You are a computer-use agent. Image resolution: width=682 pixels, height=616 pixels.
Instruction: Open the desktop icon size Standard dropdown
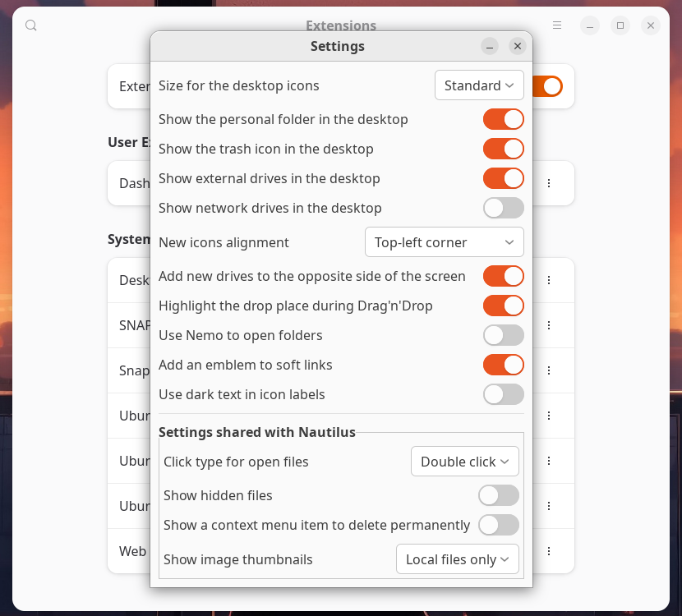point(479,85)
